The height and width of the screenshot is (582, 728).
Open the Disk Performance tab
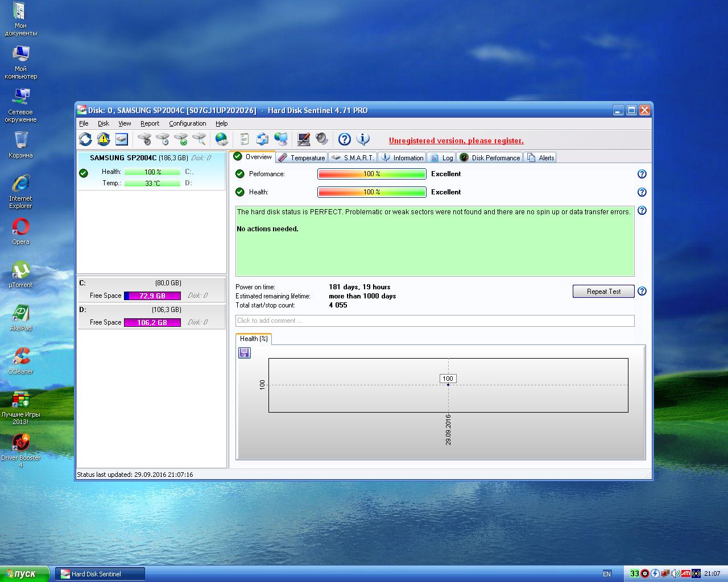490,158
